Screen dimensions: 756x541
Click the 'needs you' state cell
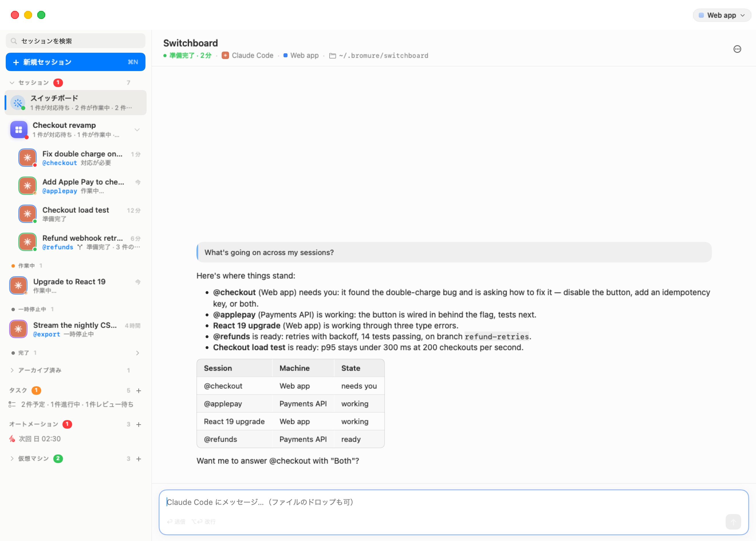point(359,386)
